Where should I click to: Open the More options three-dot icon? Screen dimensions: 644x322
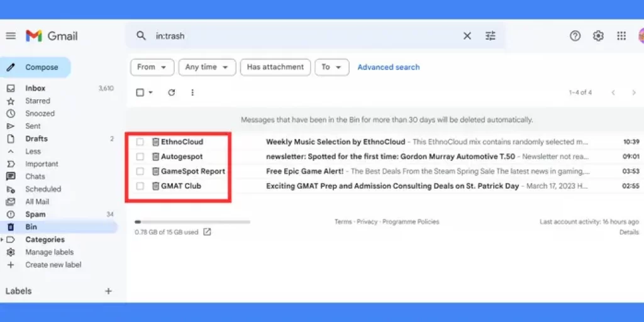click(x=192, y=92)
